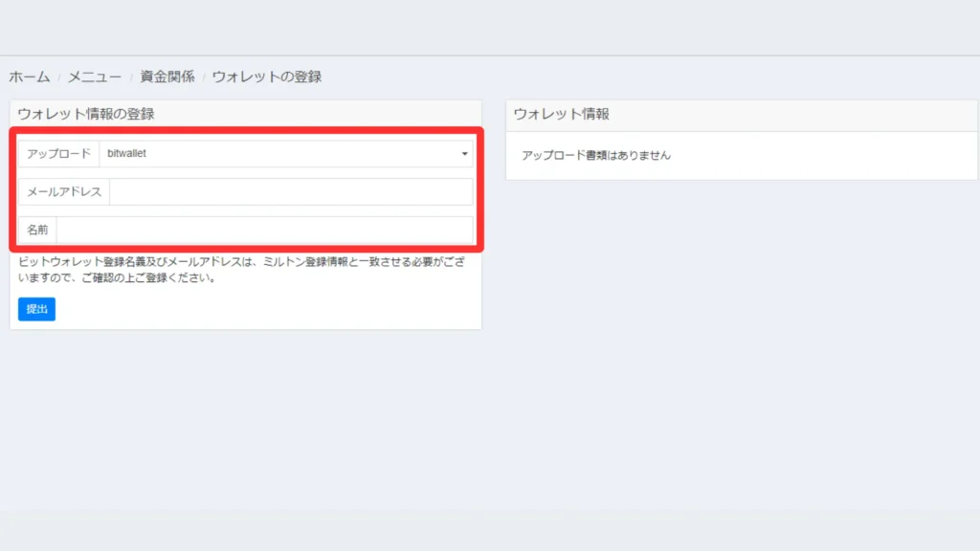The image size is (980, 551).
Task: Click the 名前 field label
Action: click(37, 230)
